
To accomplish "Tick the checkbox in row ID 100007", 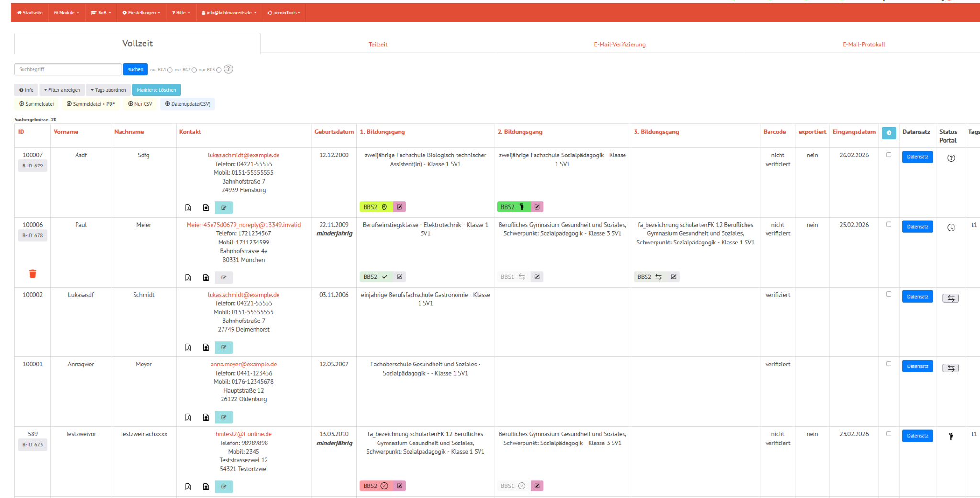I will [889, 155].
